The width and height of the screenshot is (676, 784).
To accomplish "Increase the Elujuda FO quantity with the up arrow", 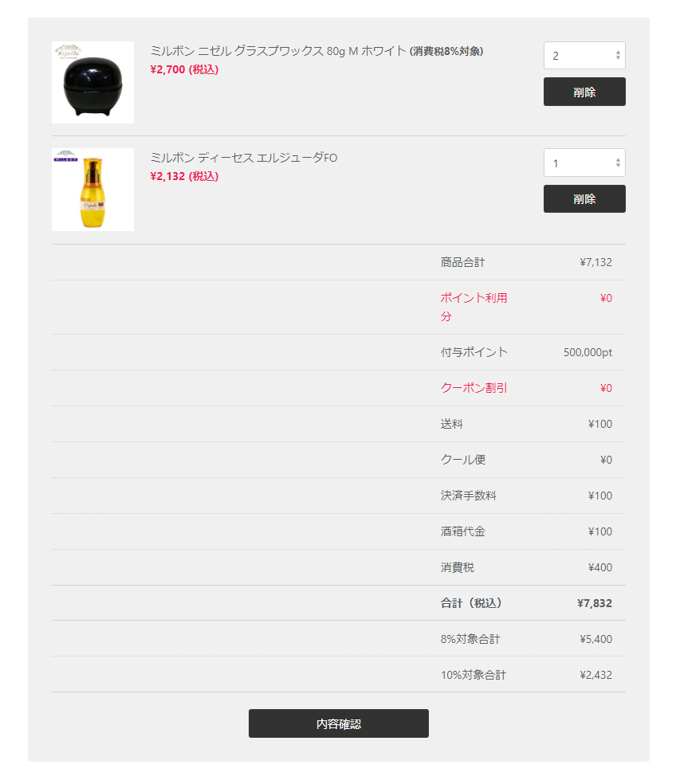I will coord(619,160).
